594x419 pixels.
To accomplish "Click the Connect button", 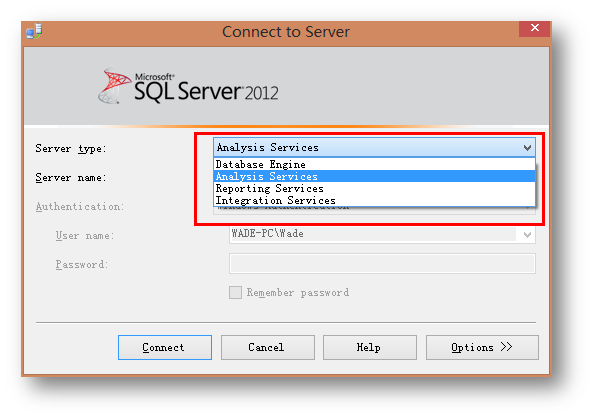I will tap(165, 347).
